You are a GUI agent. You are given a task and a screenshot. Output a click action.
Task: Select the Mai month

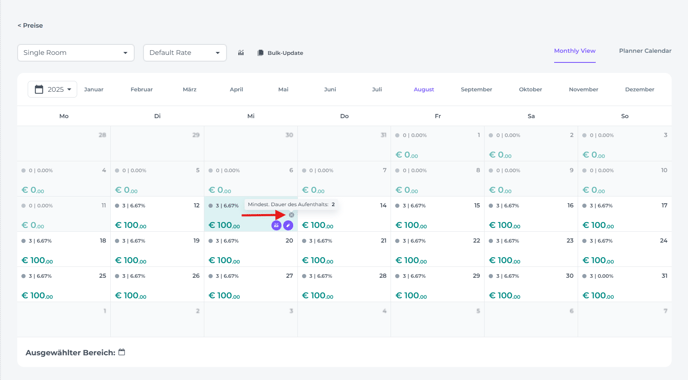click(x=283, y=90)
